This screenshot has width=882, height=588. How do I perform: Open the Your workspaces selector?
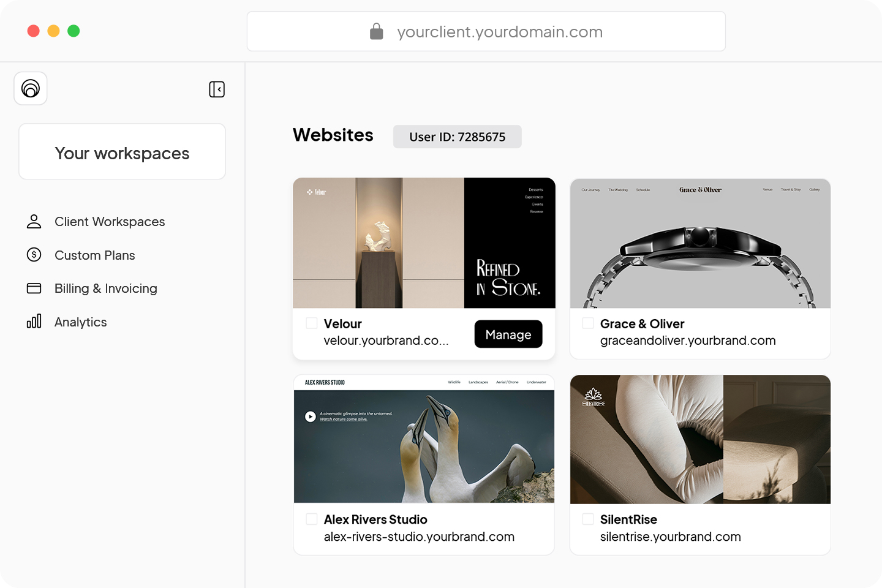pyautogui.click(x=123, y=152)
